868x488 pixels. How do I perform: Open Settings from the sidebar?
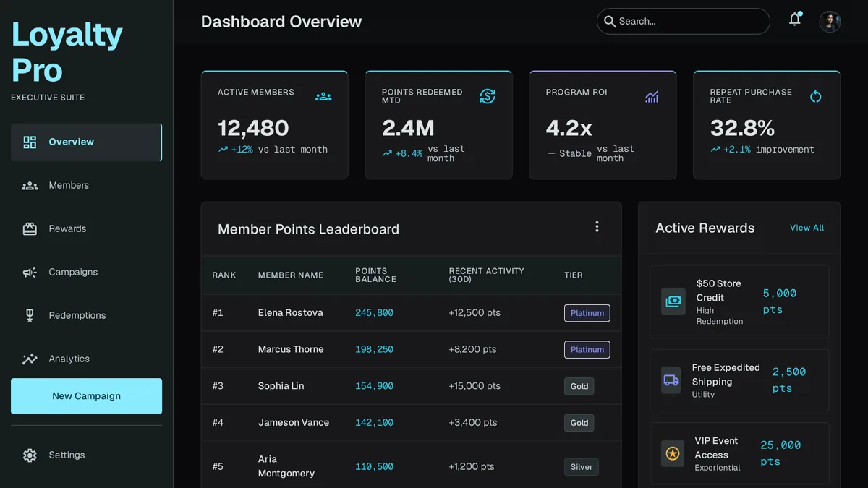pos(86,455)
